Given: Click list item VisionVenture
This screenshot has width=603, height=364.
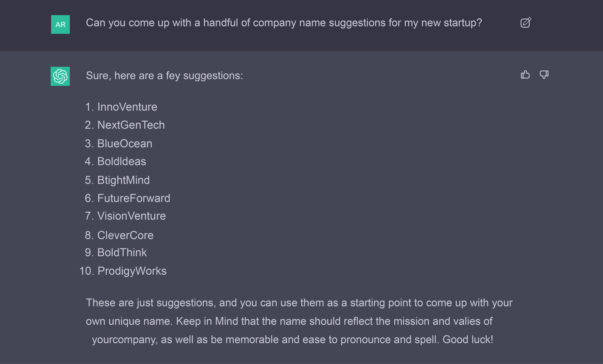Looking at the screenshot, I should (131, 216).
